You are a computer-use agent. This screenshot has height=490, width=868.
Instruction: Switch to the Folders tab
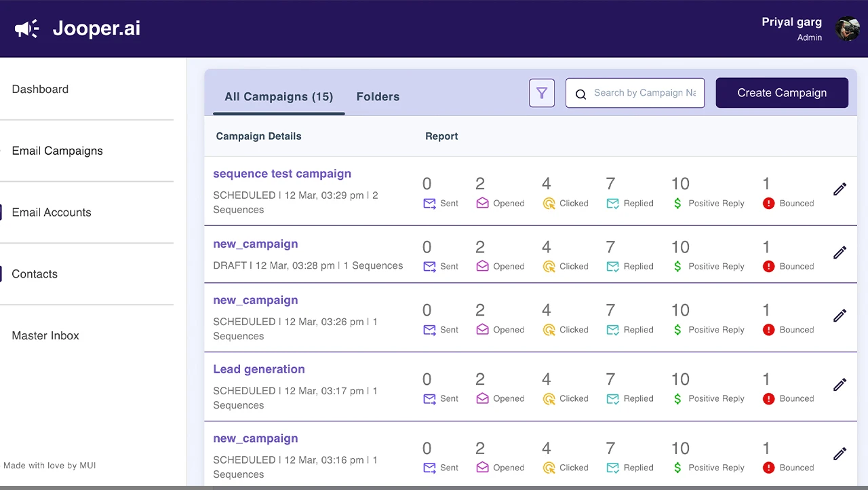click(378, 96)
